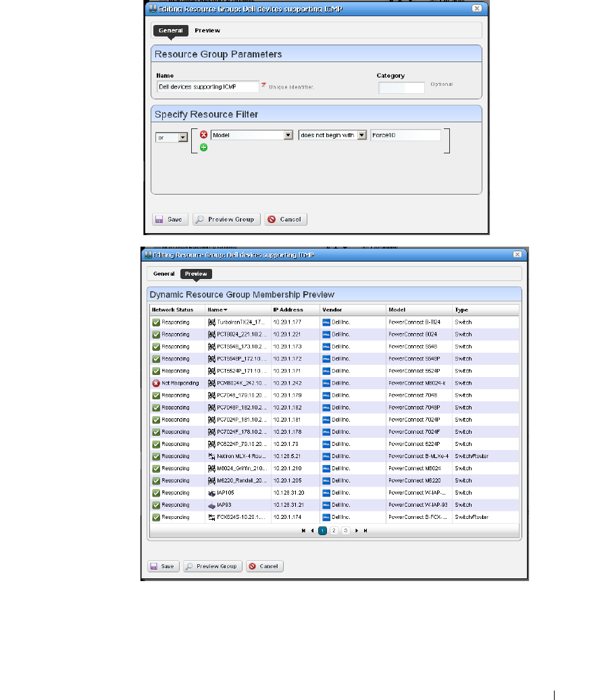Go to first page of preview results
The width and height of the screenshot is (608, 700).
click(303, 531)
